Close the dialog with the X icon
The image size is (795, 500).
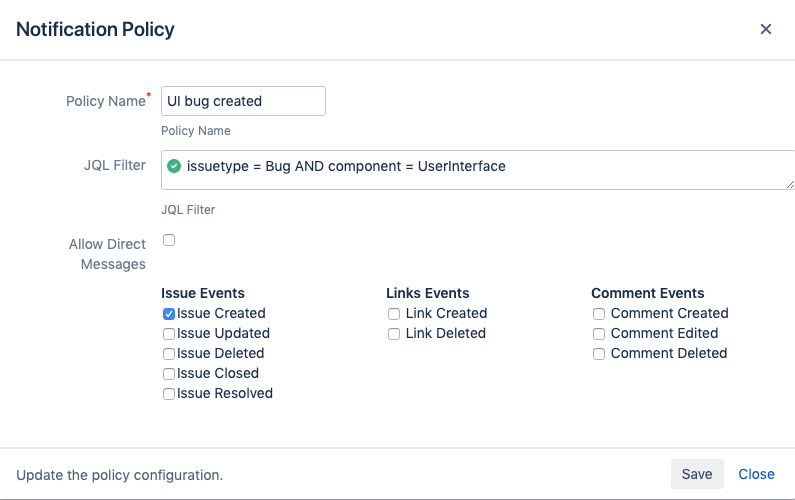tap(766, 29)
